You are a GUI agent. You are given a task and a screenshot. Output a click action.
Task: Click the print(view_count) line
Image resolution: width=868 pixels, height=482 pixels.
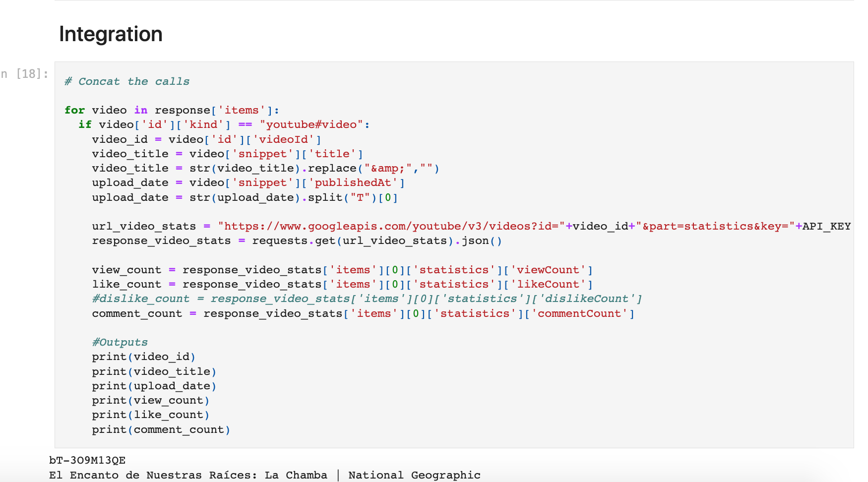click(x=151, y=400)
